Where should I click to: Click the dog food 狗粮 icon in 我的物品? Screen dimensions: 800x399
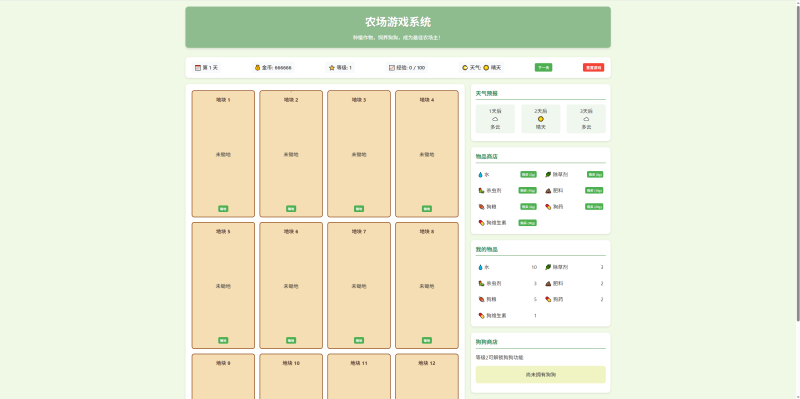coord(481,300)
